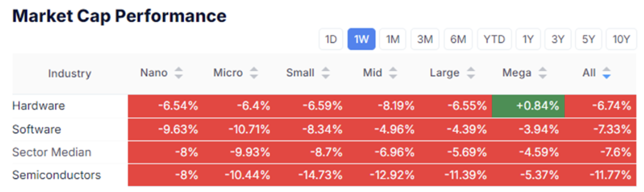Select YTD time range
The image size is (644, 192).
[x=494, y=40]
